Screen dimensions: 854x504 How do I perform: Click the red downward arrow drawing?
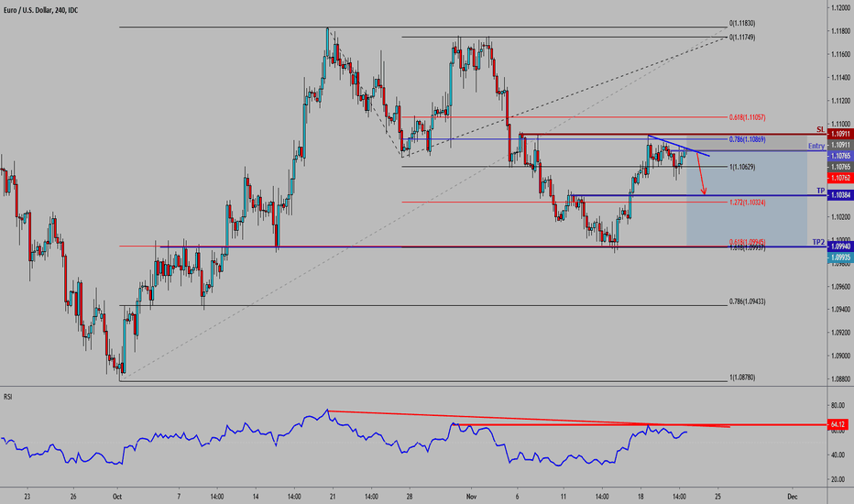coord(702,174)
